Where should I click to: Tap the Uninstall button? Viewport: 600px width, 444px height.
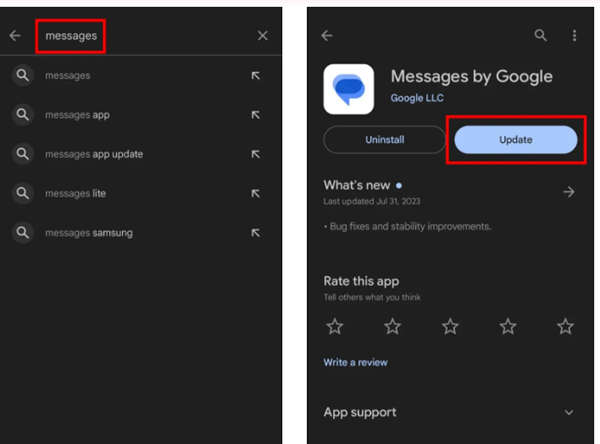[x=385, y=140]
